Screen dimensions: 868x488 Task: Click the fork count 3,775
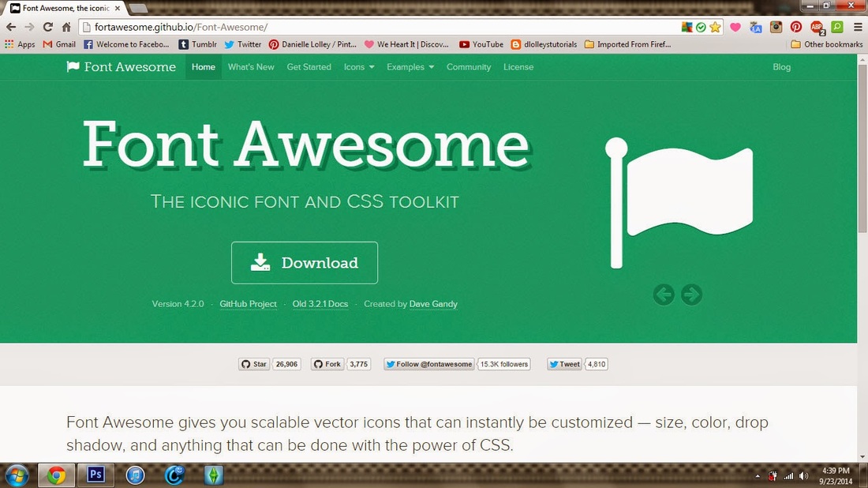[x=359, y=364]
